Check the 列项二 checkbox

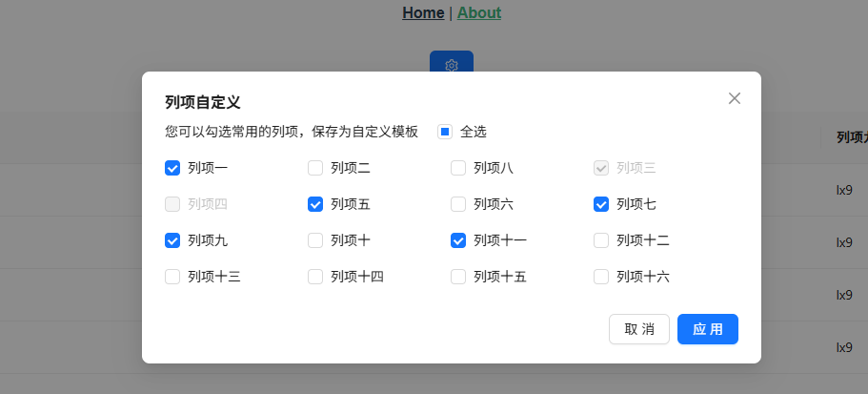(x=315, y=168)
